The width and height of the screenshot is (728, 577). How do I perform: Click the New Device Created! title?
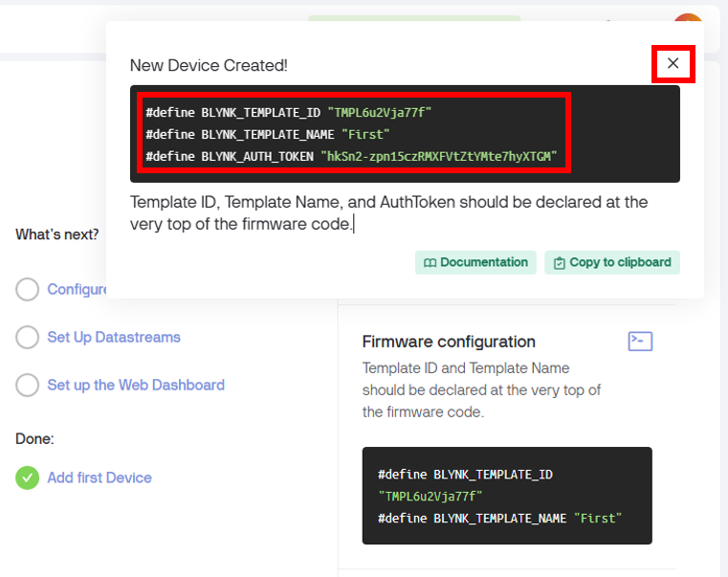click(x=209, y=65)
